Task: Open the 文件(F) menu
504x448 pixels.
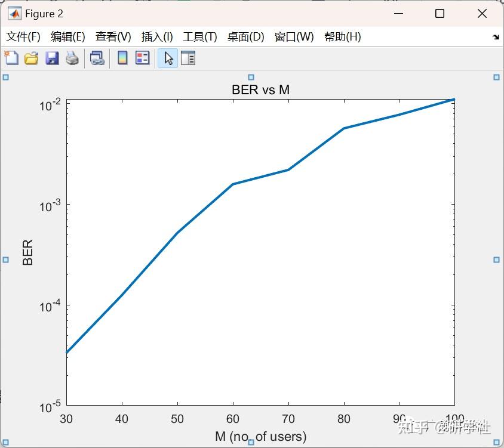Action: [x=23, y=36]
